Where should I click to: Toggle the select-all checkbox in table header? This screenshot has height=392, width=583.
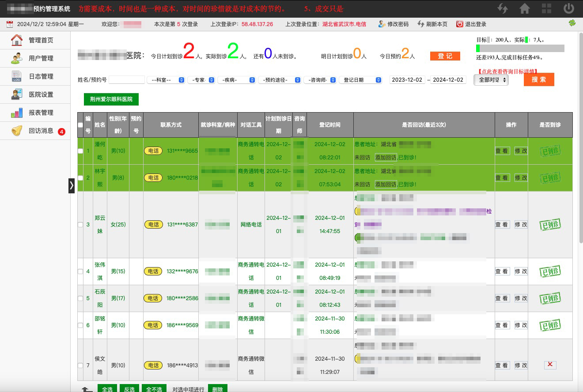[80, 125]
